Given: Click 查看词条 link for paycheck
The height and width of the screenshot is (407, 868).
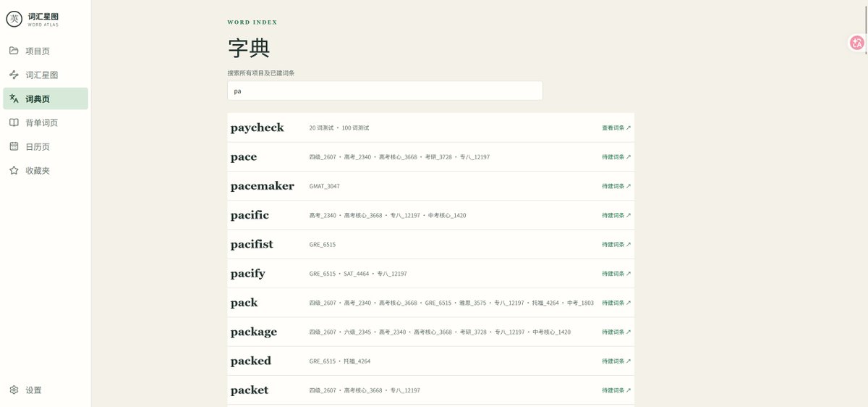Looking at the screenshot, I should pyautogui.click(x=616, y=127).
